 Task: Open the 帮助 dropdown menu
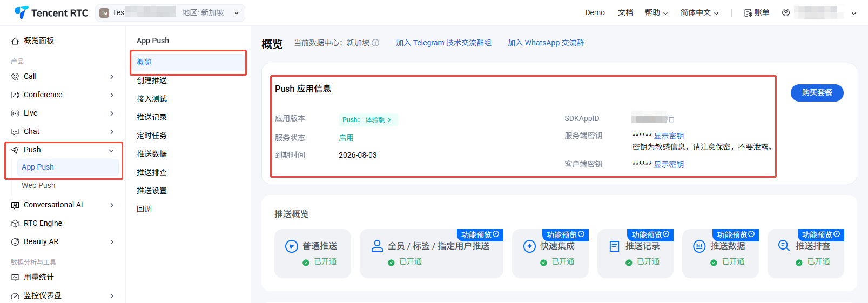[x=656, y=12]
